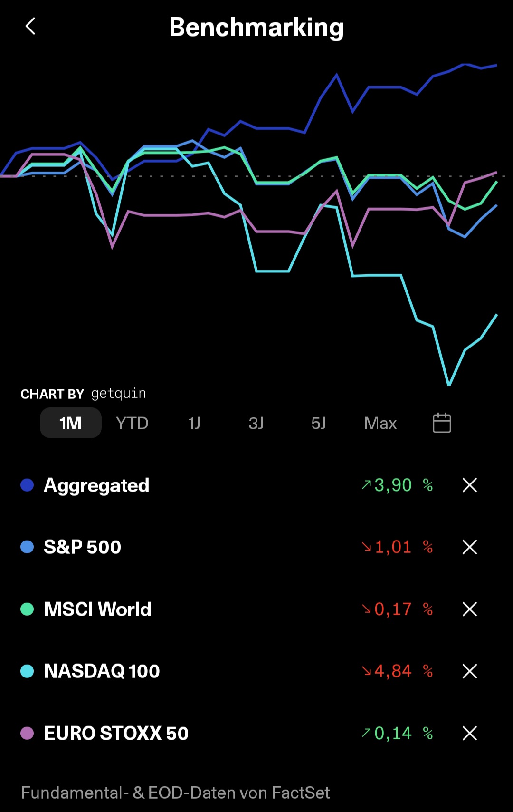Image resolution: width=513 pixels, height=812 pixels.
Task: Remove the NASDAQ 100 benchmark
Action: pos(470,671)
